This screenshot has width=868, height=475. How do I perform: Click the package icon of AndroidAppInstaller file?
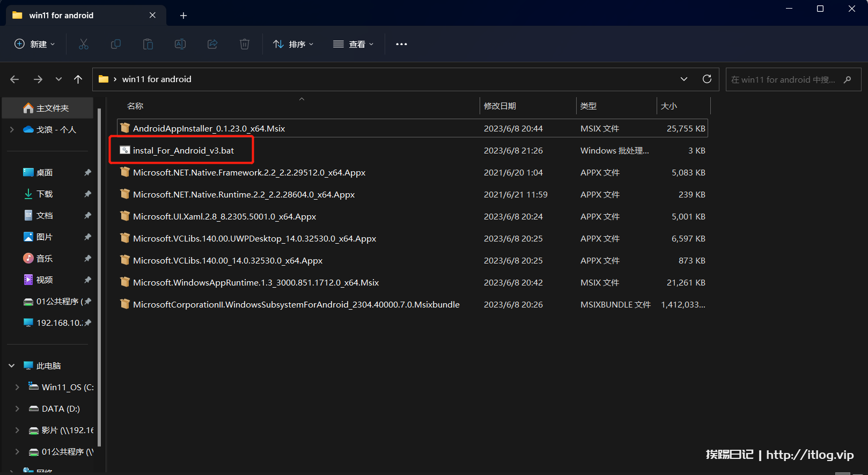tap(125, 128)
